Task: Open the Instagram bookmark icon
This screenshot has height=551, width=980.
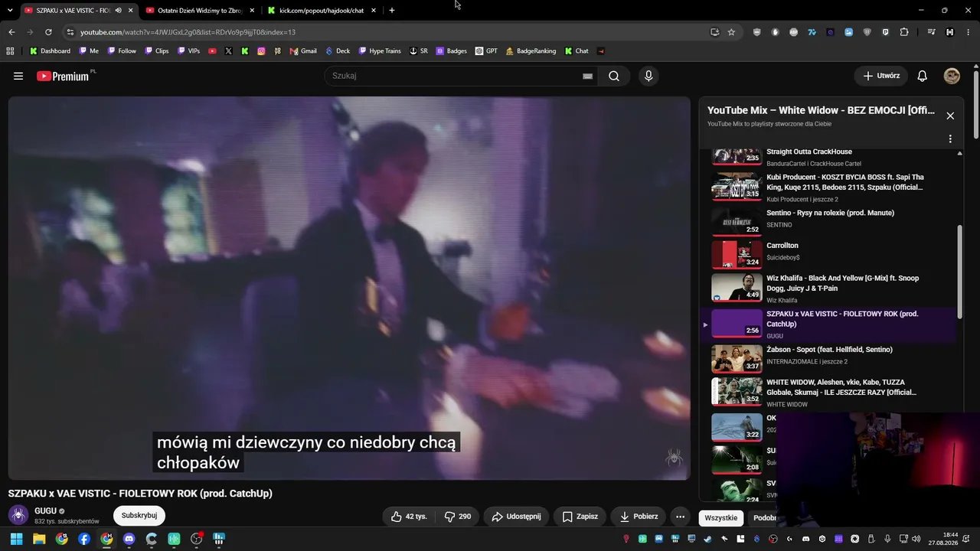Action: click(261, 51)
